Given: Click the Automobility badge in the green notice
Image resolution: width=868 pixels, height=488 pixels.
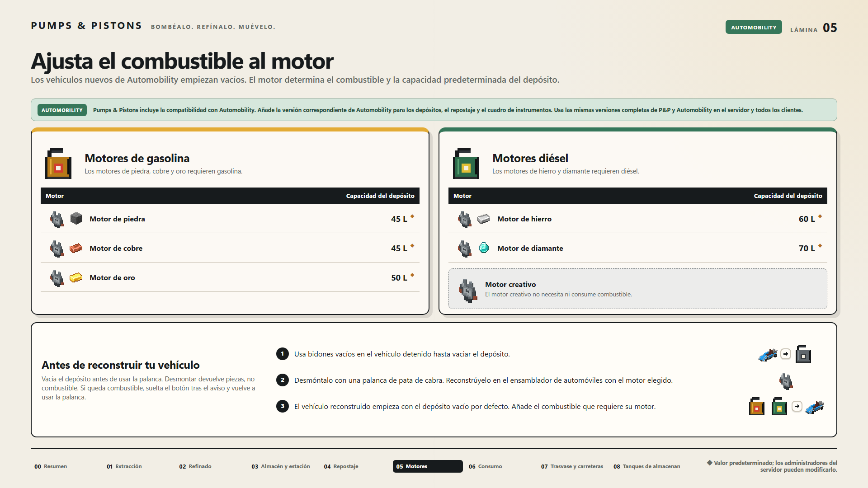Looking at the screenshot, I should [x=62, y=110].
